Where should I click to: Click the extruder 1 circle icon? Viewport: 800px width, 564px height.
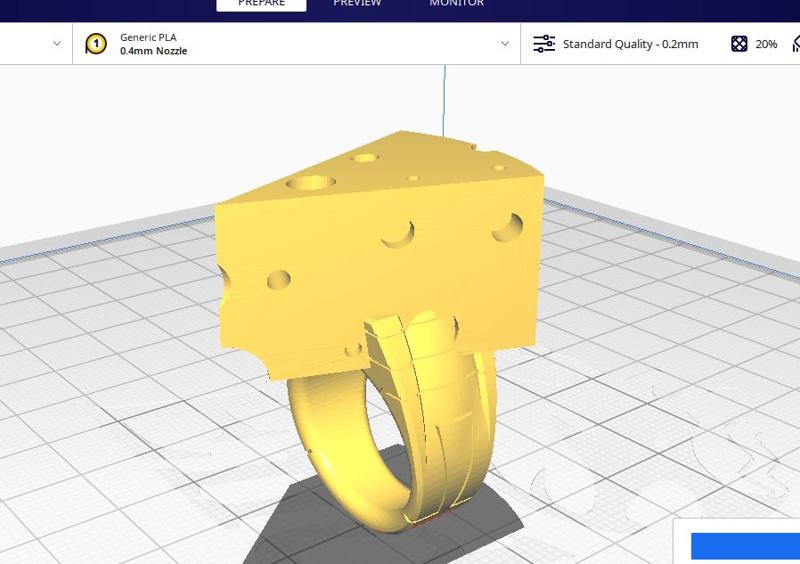[x=96, y=44]
